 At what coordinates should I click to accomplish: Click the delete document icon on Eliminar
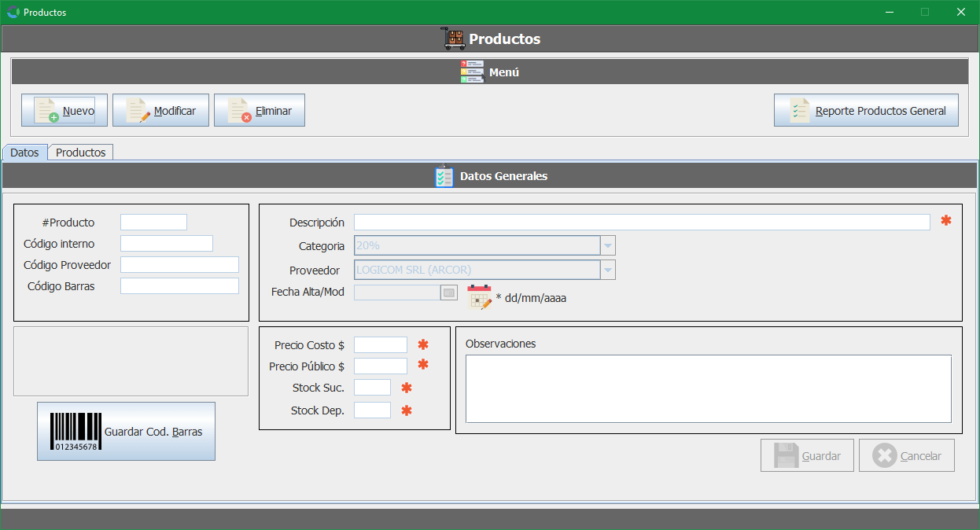tap(239, 111)
